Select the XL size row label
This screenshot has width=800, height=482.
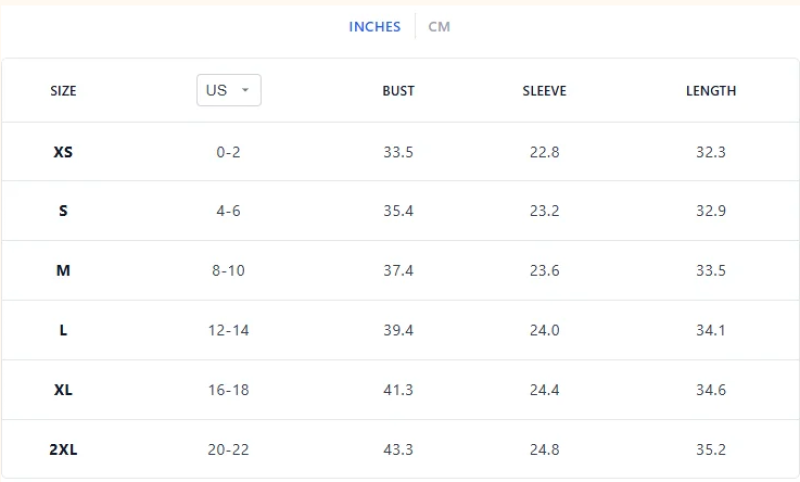[x=63, y=390]
